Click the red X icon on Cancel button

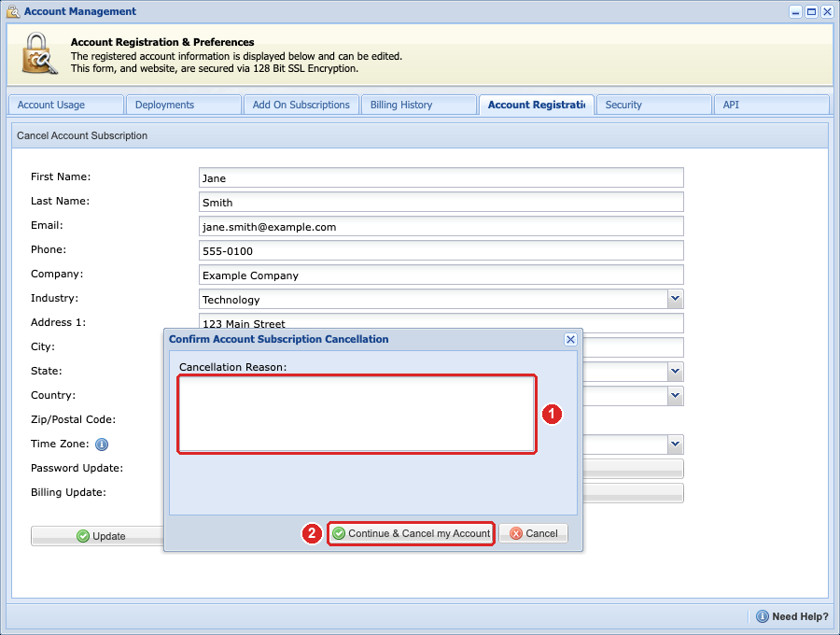coord(516,533)
